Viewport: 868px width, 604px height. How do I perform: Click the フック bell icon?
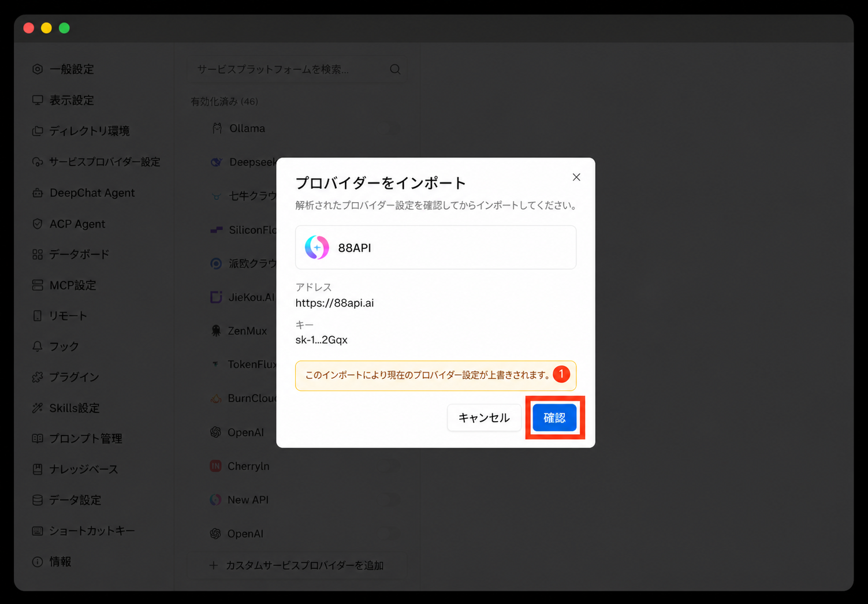tap(38, 346)
